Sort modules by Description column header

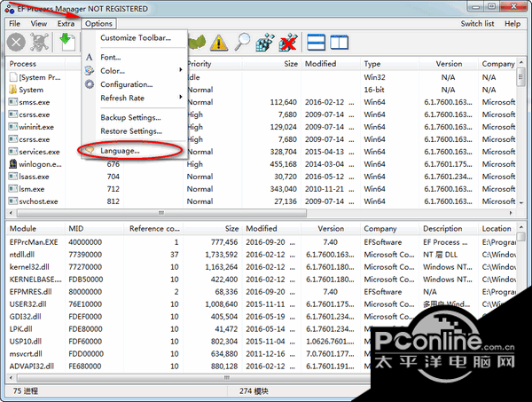pos(449,228)
